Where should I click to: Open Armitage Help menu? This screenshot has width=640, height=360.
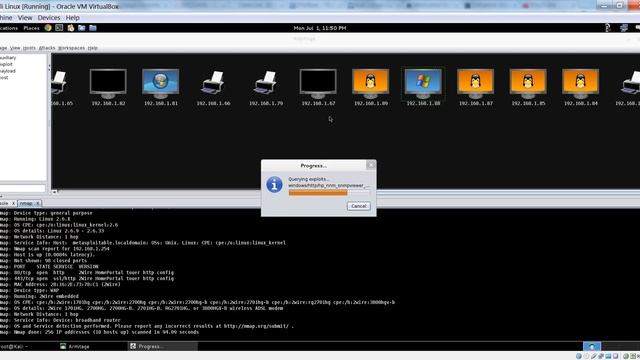point(93,48)
